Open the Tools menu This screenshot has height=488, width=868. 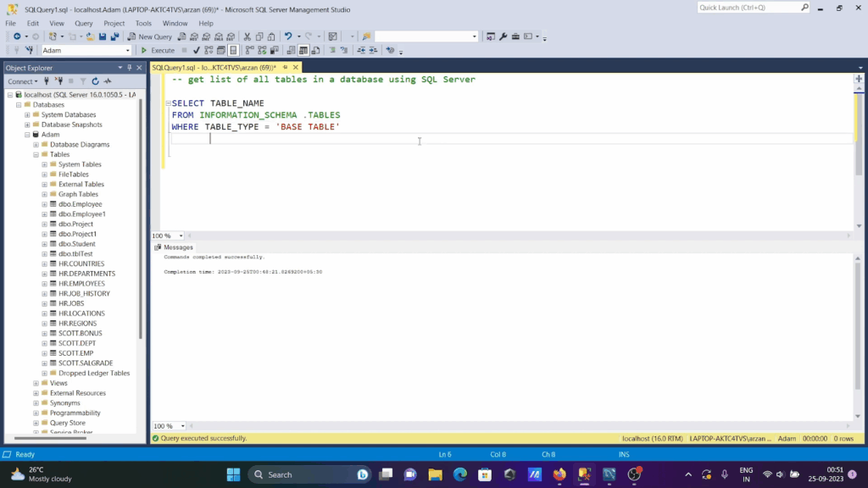tap(143, 23)
